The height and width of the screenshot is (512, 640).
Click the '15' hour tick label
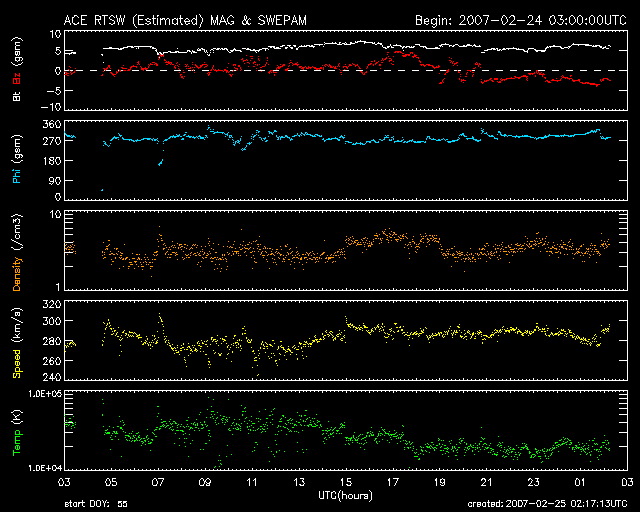click(346, 482)
